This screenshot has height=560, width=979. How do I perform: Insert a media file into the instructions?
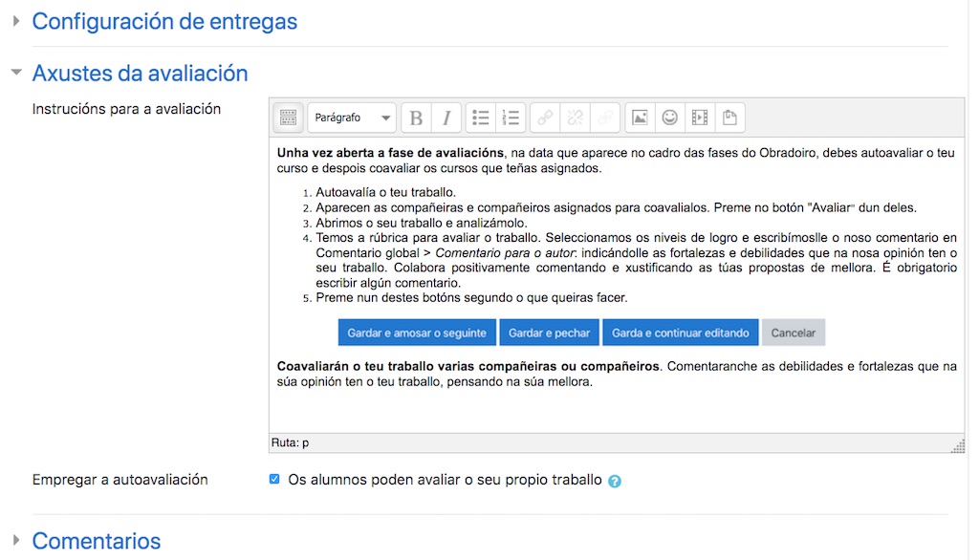698,117
